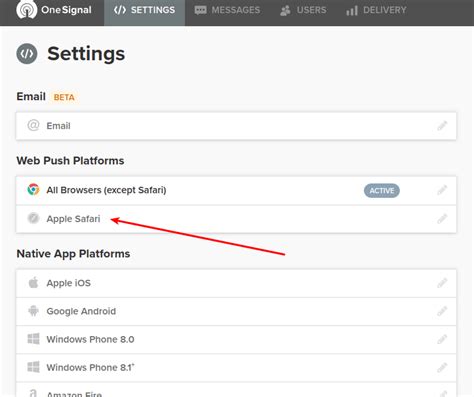Image resolution: width=474 pixels, height=397 pixels.
Task: Click the Settings code icon beside heading
Action: (27, 53)
